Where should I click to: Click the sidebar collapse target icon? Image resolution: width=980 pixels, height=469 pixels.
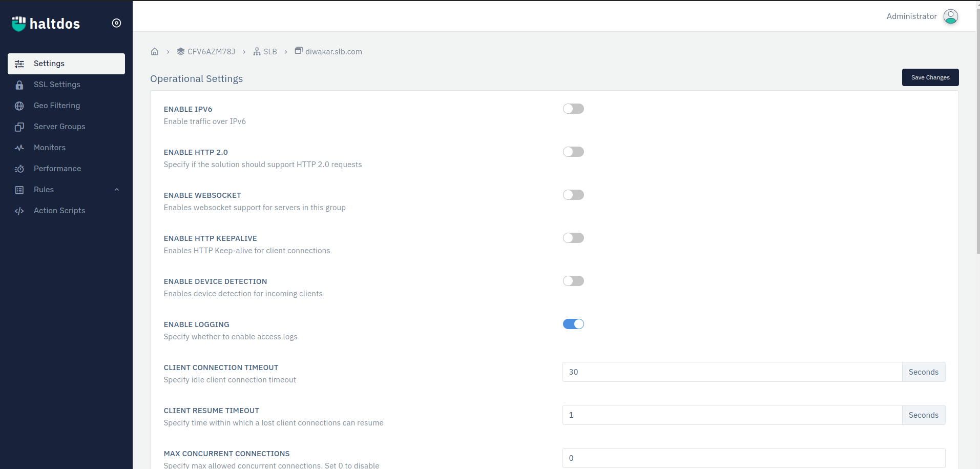[117, 23]
